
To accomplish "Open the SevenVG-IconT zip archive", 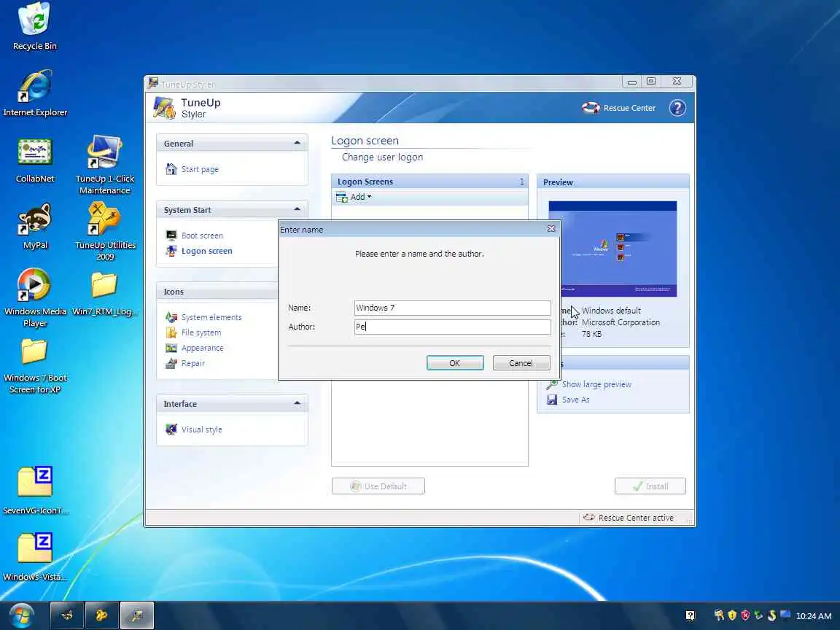I will click(35, 490).
